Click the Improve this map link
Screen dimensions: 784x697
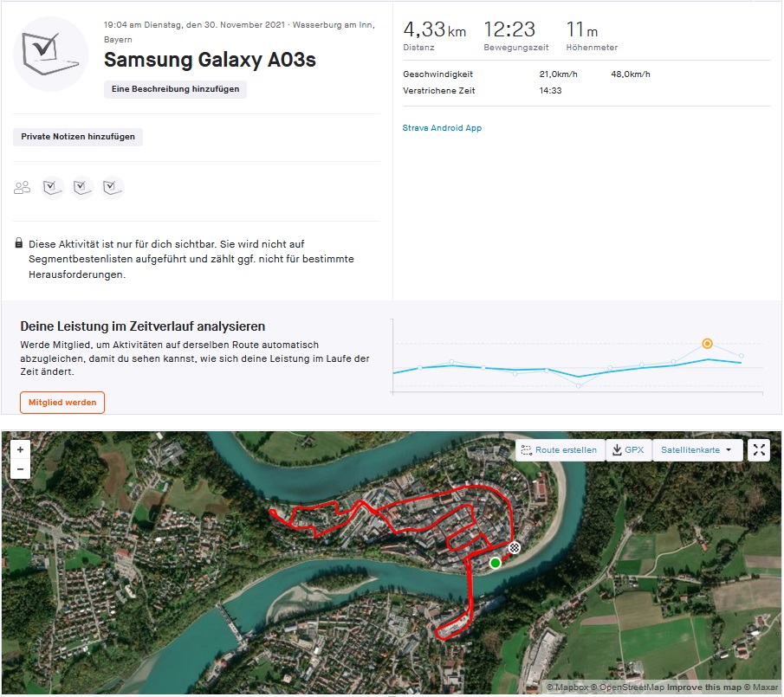[x=703, y=687]
